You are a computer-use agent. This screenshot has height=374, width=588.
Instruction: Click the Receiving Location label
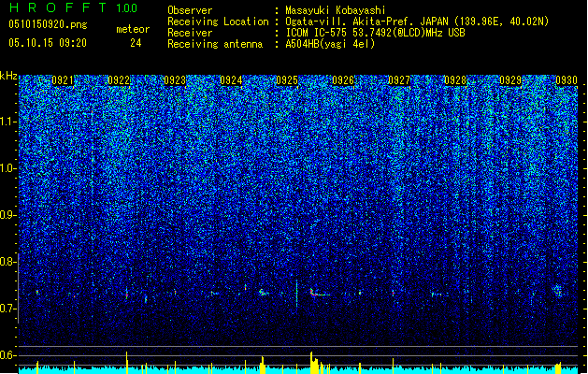[218, 22]
